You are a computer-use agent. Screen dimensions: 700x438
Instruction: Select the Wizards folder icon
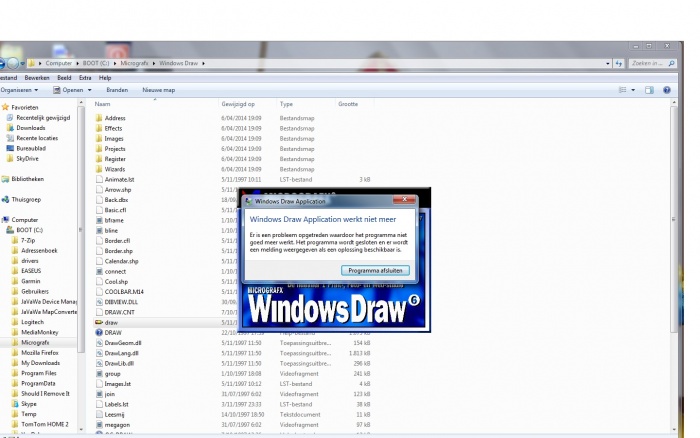pyautogui.click(x=99, y=170)
